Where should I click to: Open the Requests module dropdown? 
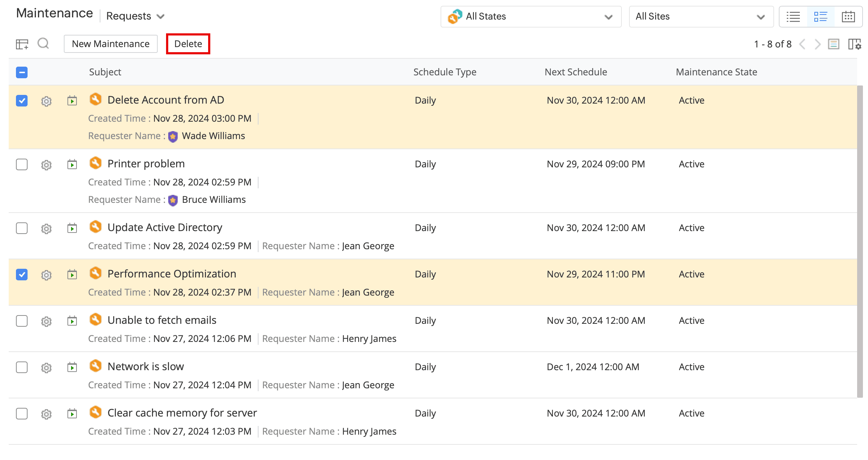pos(135,16)
